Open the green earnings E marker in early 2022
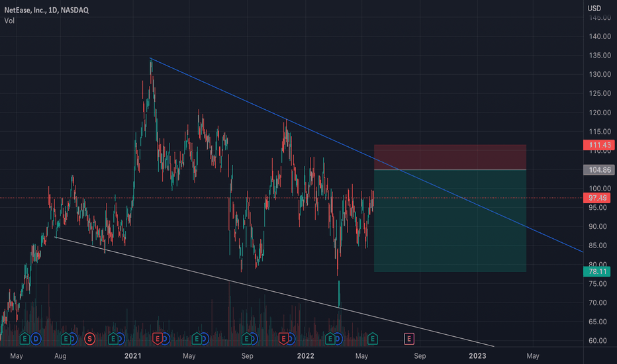This screenshot has height=364, width=617. 330,338
